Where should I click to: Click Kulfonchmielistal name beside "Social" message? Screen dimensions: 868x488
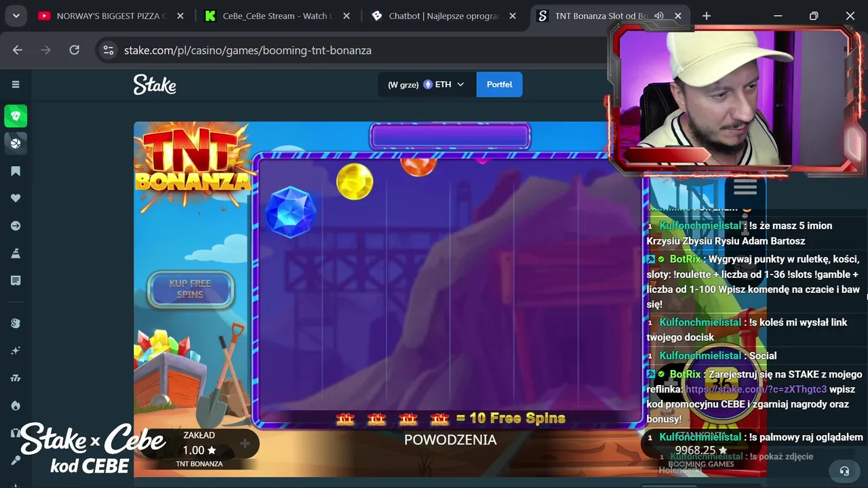[x=701, y=356]
